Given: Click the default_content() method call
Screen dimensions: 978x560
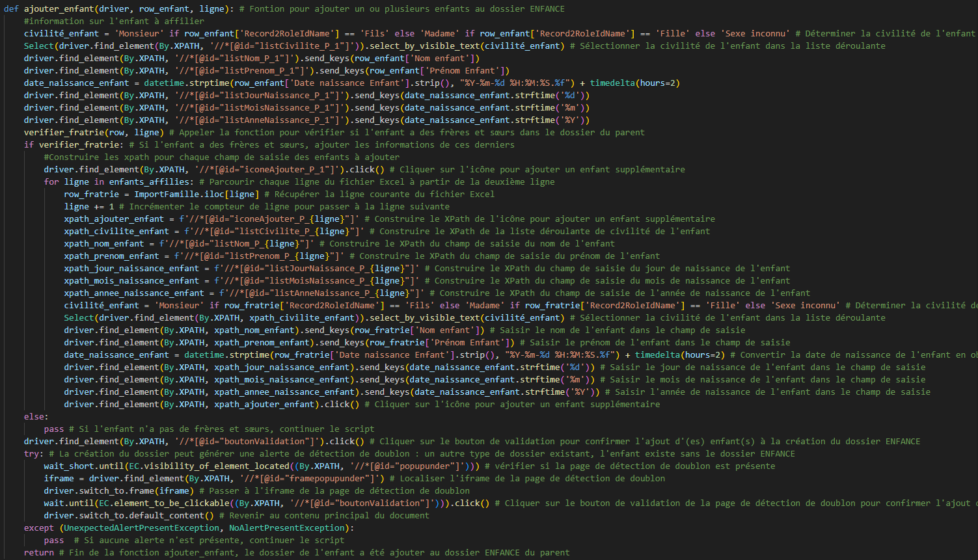Looking at the screenshot, I should point(185,516).
